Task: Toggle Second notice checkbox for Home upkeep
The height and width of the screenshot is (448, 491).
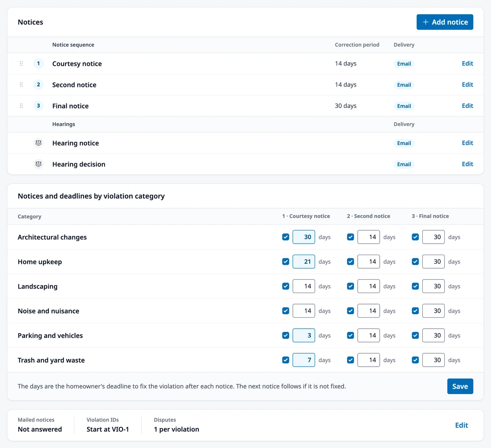Action: 351,262
